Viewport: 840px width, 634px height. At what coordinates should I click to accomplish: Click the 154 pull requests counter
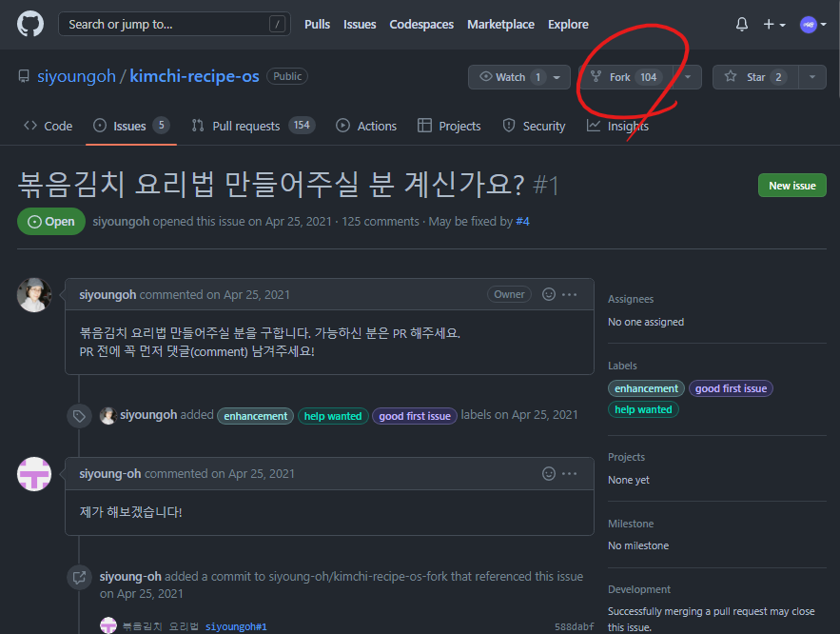(x=302, y=126)
